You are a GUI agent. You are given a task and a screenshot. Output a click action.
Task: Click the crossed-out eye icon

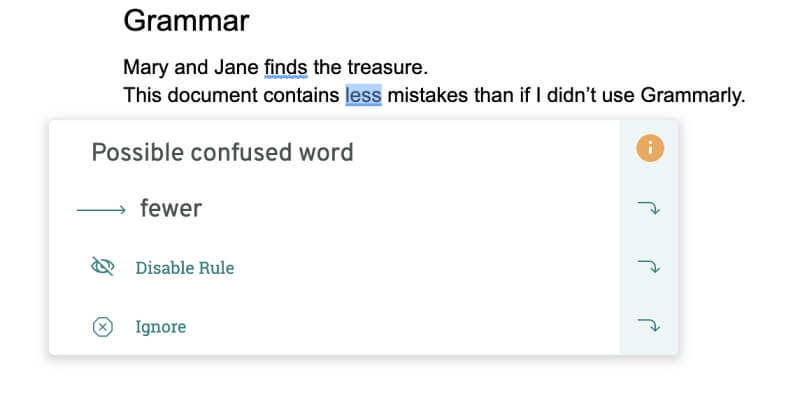coord(103,267)
